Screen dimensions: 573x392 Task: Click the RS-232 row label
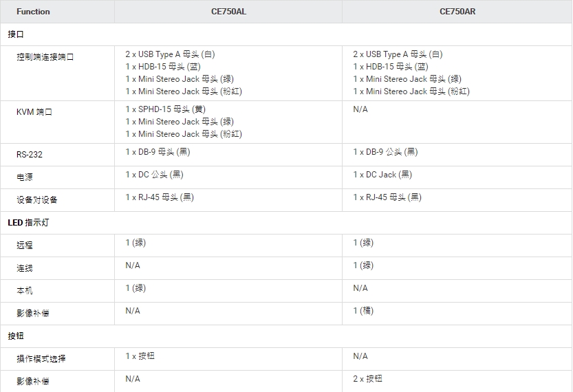click(30, 155)
